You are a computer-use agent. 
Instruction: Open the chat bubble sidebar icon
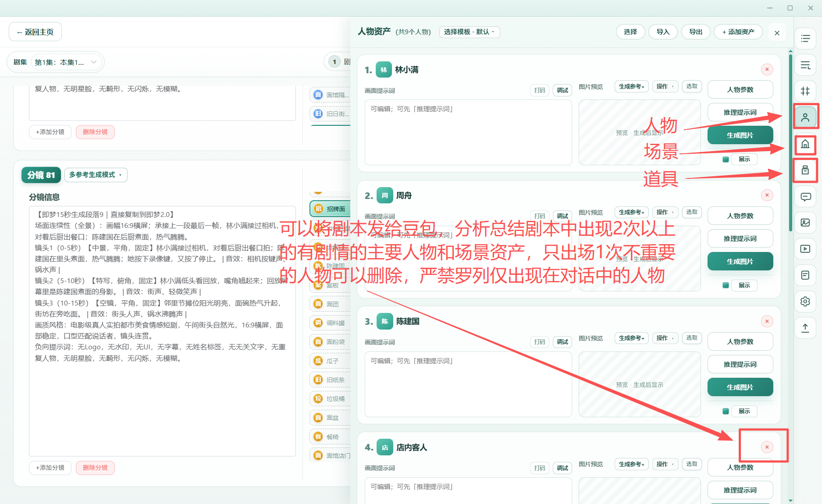point(805,196)
